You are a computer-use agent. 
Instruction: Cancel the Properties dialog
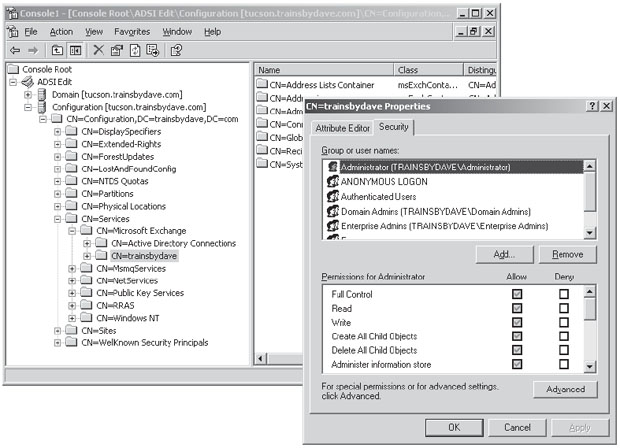(x=517, y=427)
